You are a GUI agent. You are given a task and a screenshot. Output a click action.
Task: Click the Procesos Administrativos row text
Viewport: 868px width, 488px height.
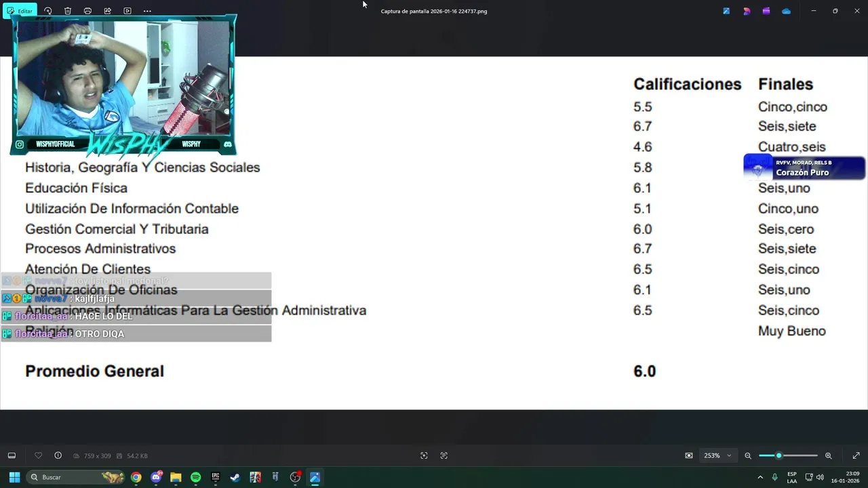[x=100, y=249]
